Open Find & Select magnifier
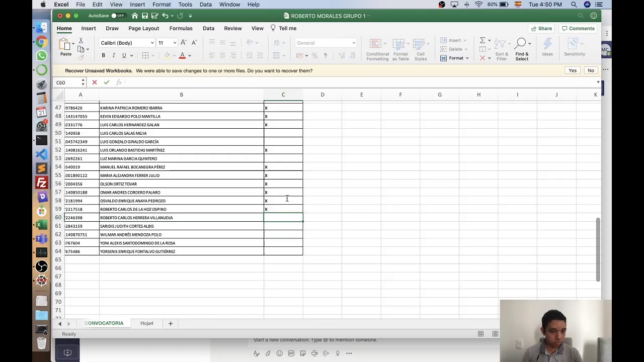This screenshot has height=362, width=644. coord(522,48)
